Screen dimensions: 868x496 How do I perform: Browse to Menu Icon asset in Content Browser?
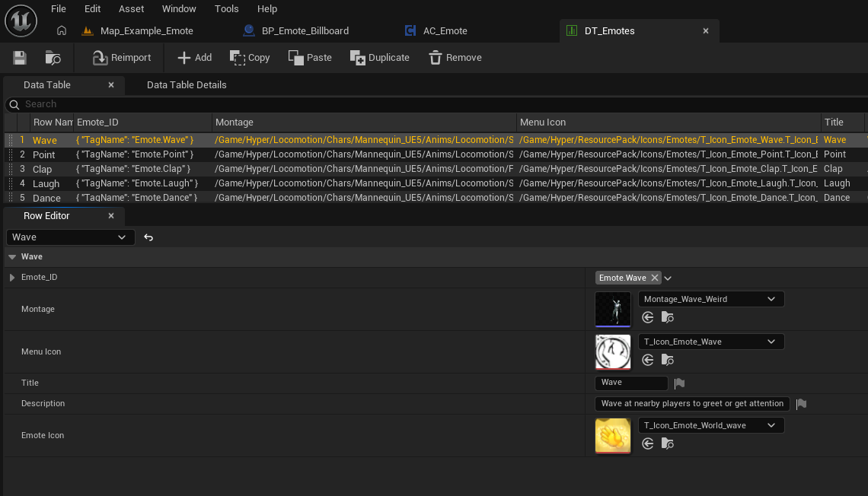(x=667, y=360)
